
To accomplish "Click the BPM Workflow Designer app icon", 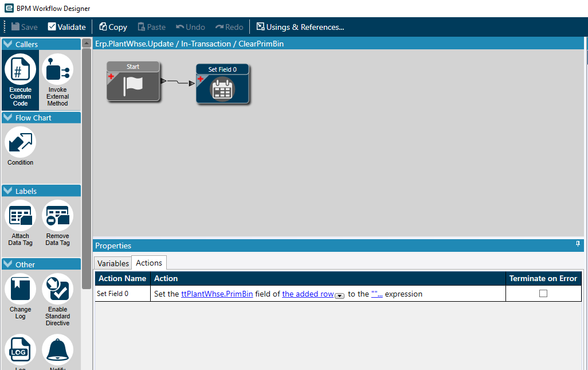I will click(9, 8).
